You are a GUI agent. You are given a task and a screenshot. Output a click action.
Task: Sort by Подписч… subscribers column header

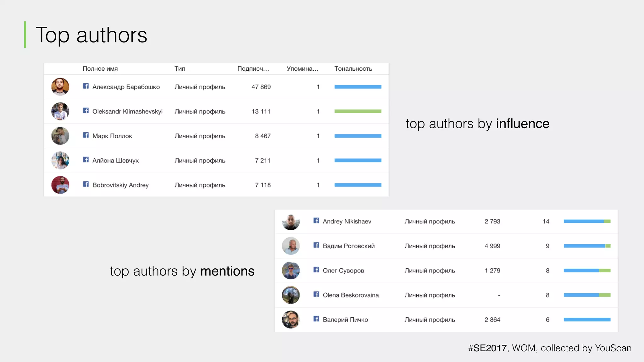point(253,69)
